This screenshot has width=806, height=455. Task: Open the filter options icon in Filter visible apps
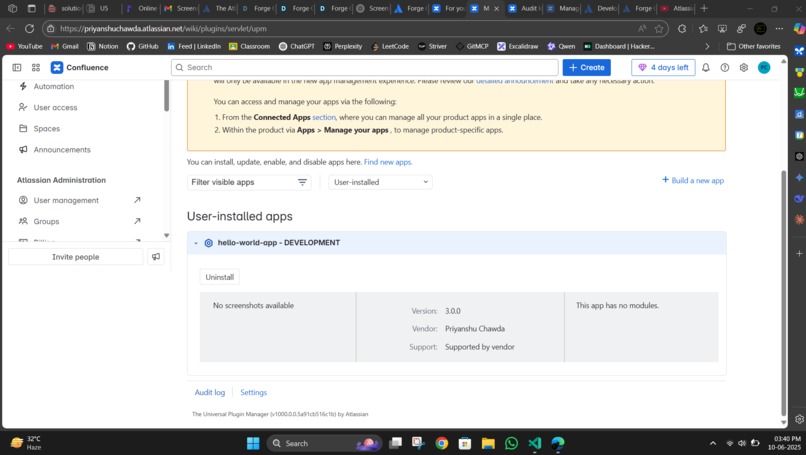click(302, 182)
